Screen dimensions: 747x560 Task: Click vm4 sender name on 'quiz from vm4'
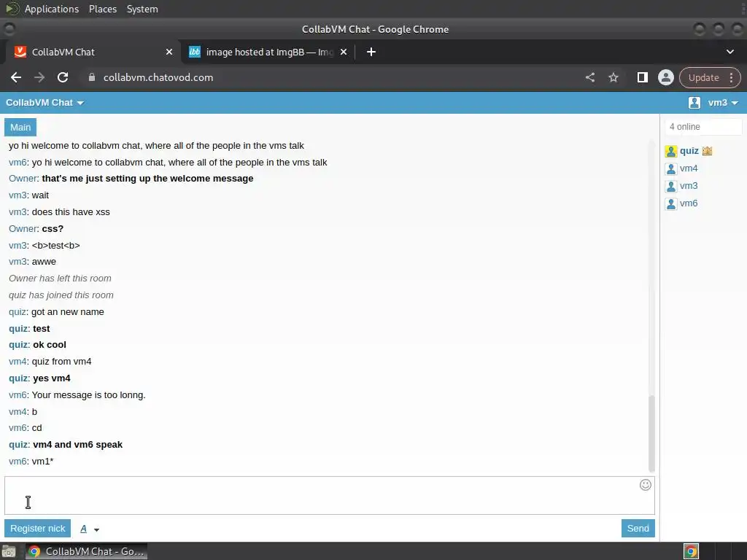[x=18, y=362]
